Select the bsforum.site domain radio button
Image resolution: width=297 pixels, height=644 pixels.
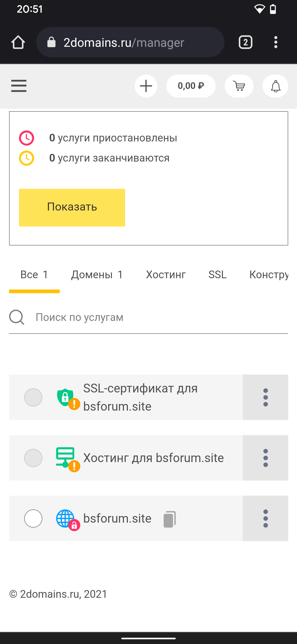pyautogui.click(x=33, y=519)
